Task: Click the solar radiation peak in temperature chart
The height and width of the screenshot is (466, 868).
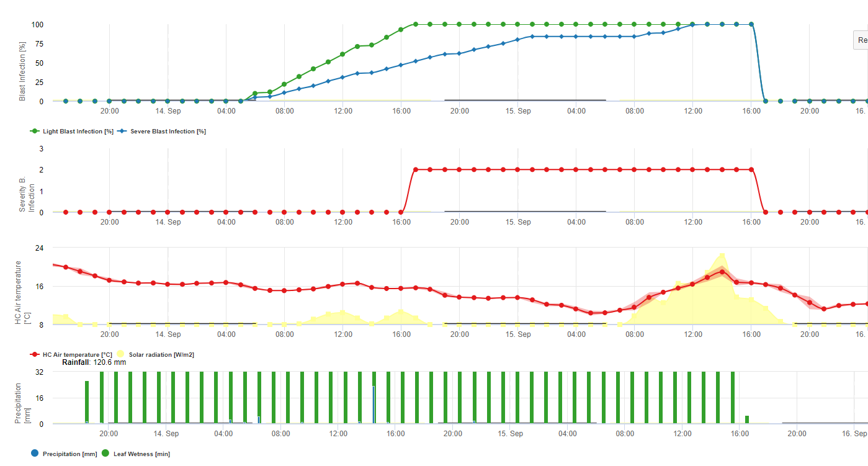Action: (x=722, y=254)
